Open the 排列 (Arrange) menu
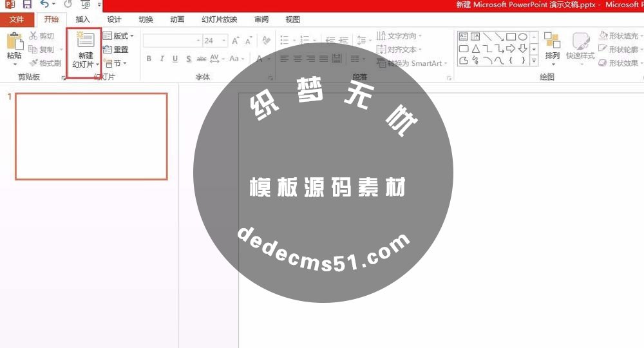644x348 pixels. [x=553, y=50]
